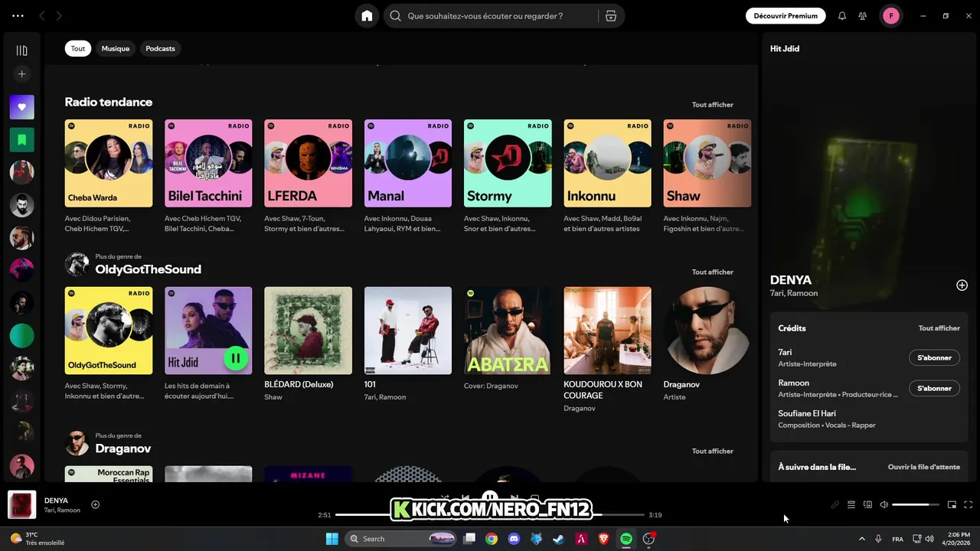
Task: Open the three-dot app menu
Action: click(18, 15)
